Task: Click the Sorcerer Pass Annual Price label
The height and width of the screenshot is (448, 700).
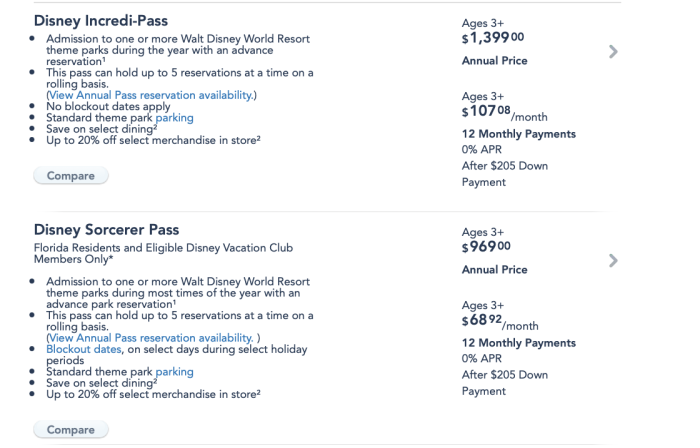Action: tap(494, 270)
